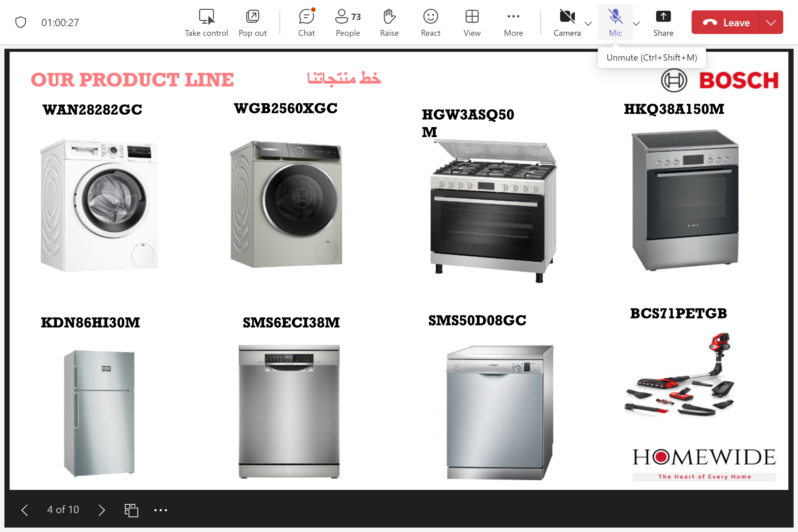Expand camera options dropdown arrow

click(588, 24)
